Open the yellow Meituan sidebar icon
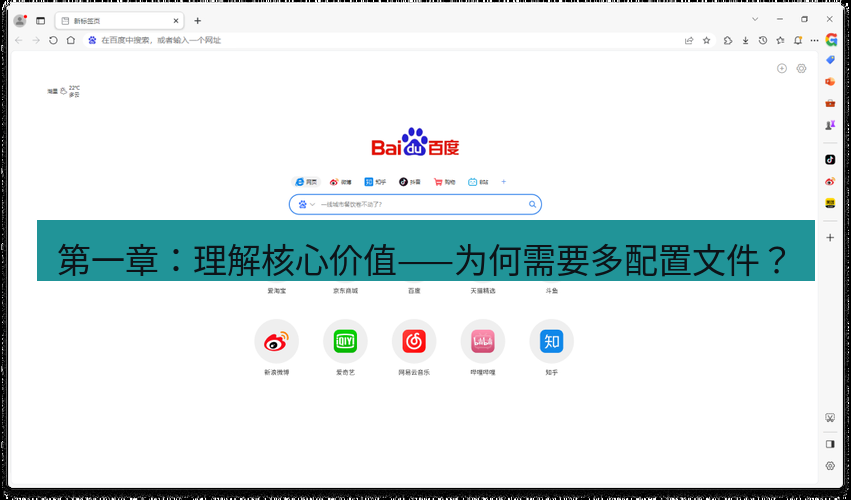The width and height of the screenshot is (851, 500). pyautogui.click(x=830, y=203)
